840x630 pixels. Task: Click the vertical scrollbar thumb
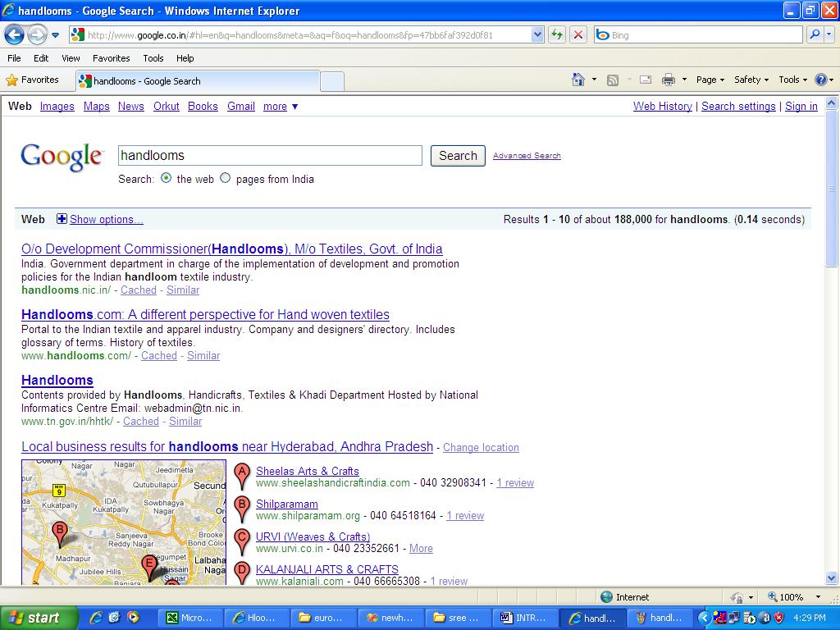pyautogui.click(x=832, y=188)
